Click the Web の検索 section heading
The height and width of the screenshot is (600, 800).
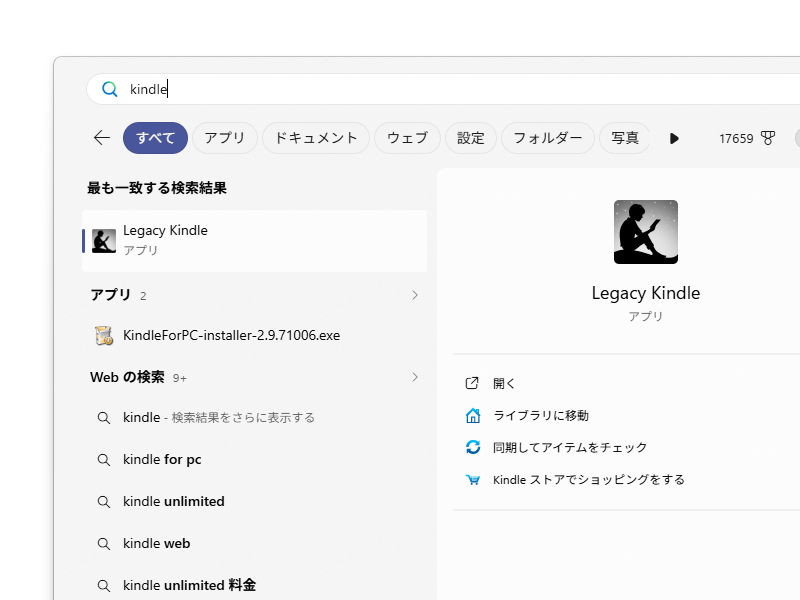click(127, 377)
